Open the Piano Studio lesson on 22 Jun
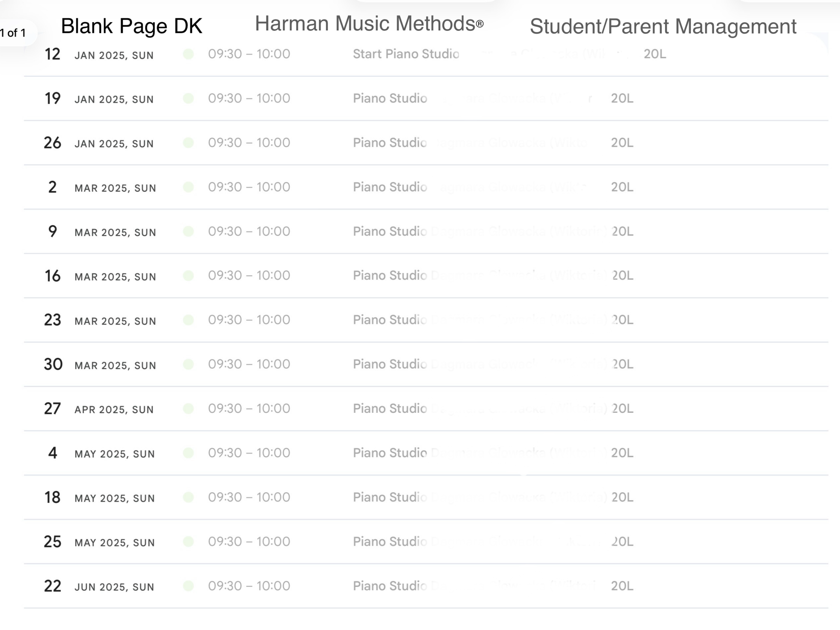 click(x=390, y=586)
